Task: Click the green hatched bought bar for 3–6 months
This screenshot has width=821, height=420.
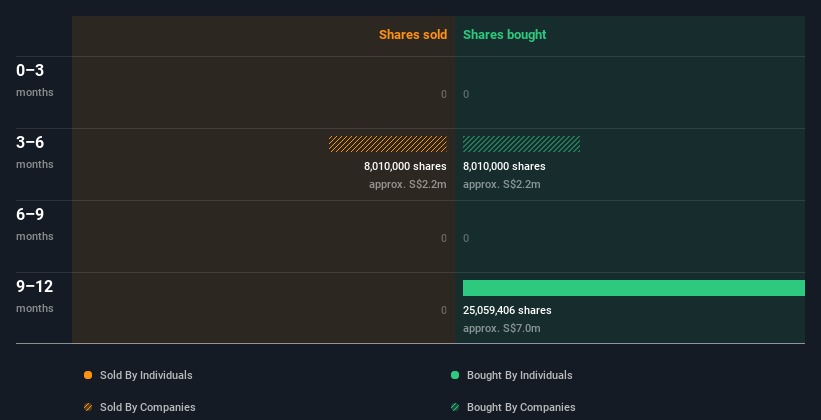Action: pos(522,144)
